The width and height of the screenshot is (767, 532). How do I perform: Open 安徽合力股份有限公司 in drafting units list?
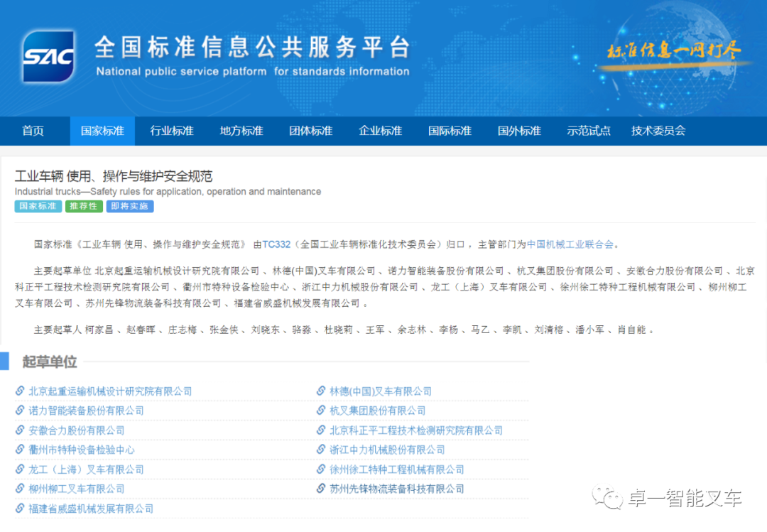pyautogui.click(x=77, y=430)
